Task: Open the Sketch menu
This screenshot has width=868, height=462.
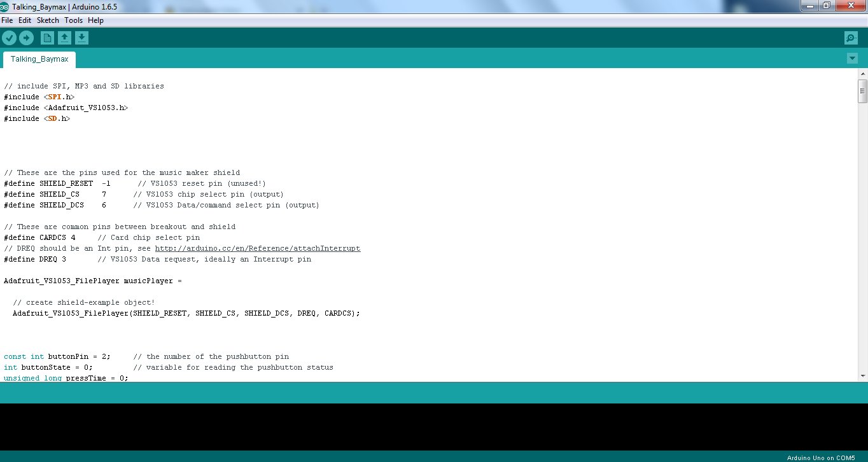Action: pyautogui.click(x=48, y=20)
